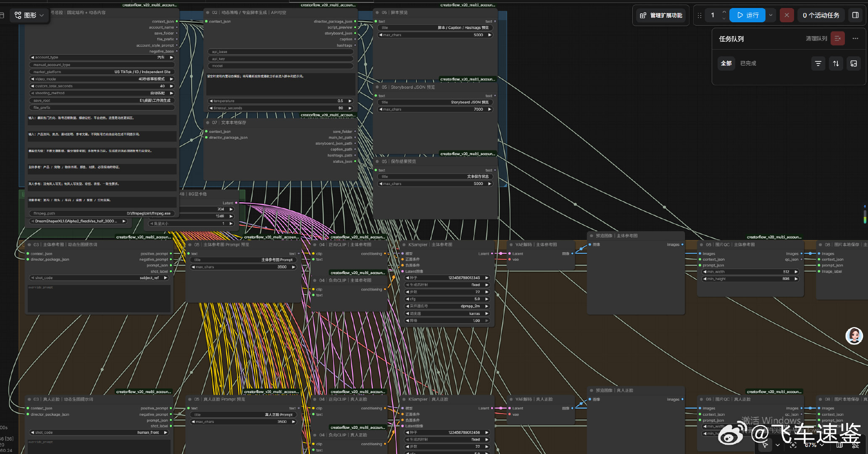868x454 pixels.
Task: Open the 图形 dropdown menu
Action: (29, 15)
